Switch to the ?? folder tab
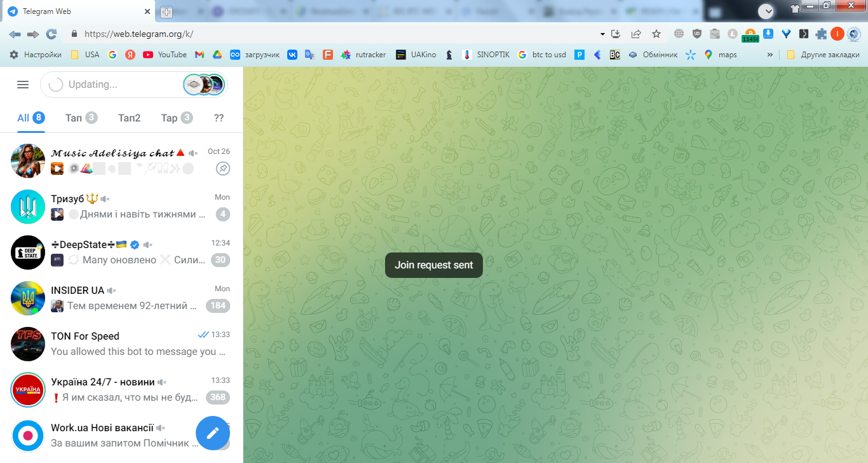Viewport: 868px width, 463px height. [219, 118]
